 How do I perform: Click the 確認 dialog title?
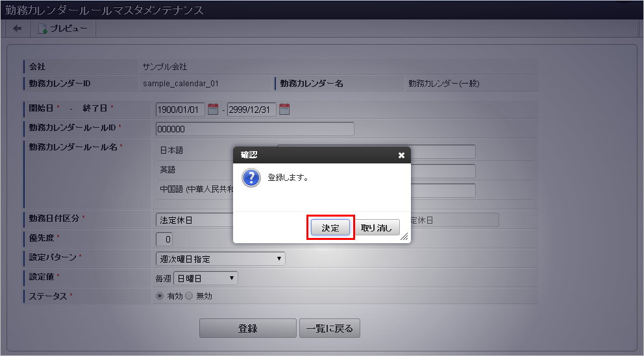click(x=249, y=154)
